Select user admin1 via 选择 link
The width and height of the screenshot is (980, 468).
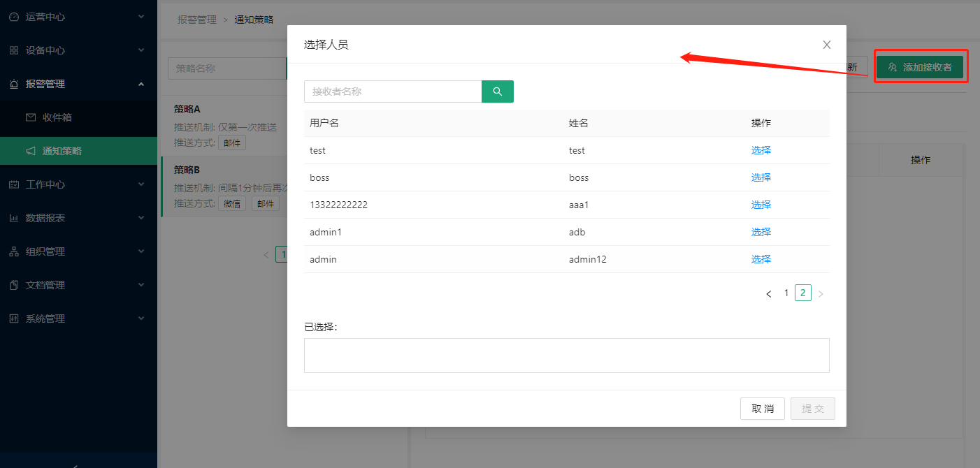point(761,232)
